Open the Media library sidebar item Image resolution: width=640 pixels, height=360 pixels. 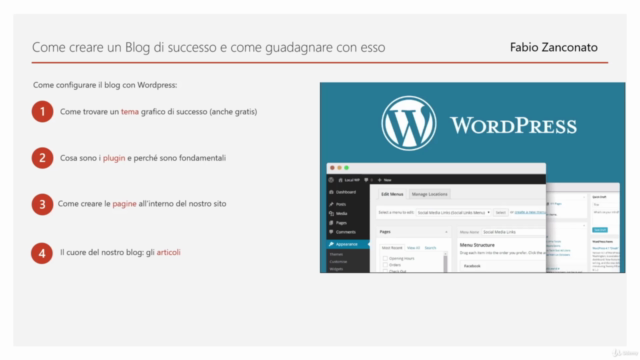(338, 213)
